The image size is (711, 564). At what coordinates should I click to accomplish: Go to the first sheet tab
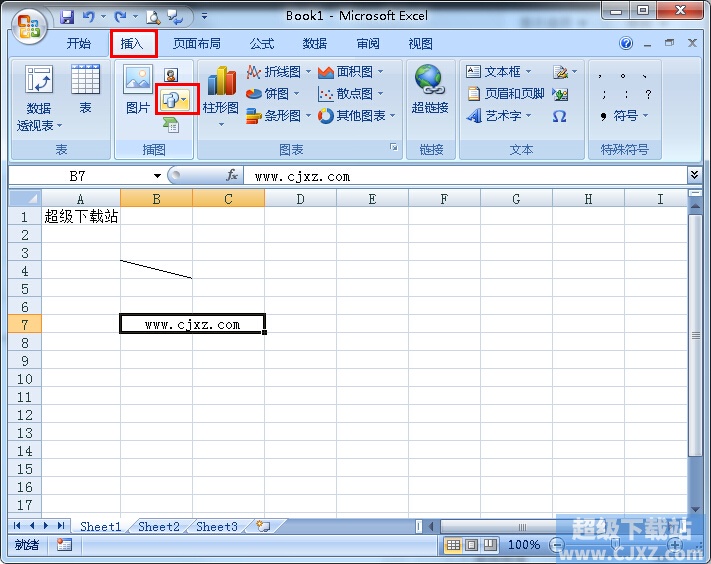click(17, 526)
